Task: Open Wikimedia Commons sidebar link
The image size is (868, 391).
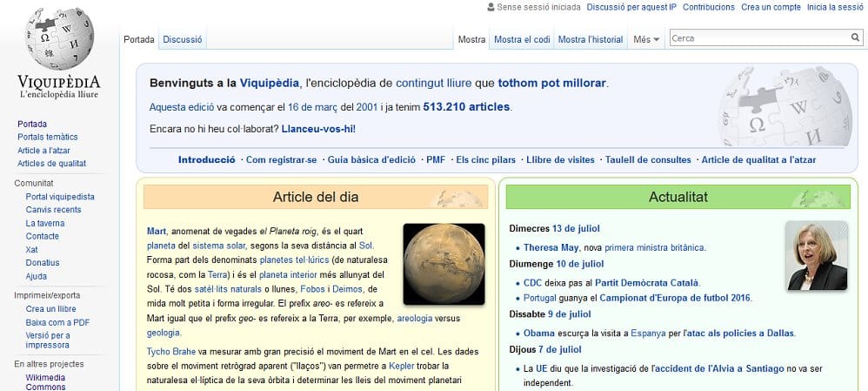Action: coord(45,382)
